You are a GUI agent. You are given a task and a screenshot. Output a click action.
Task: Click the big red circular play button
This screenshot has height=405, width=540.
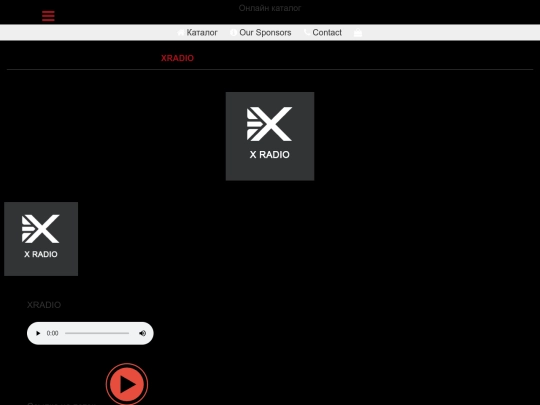click(x=127, y=384)
